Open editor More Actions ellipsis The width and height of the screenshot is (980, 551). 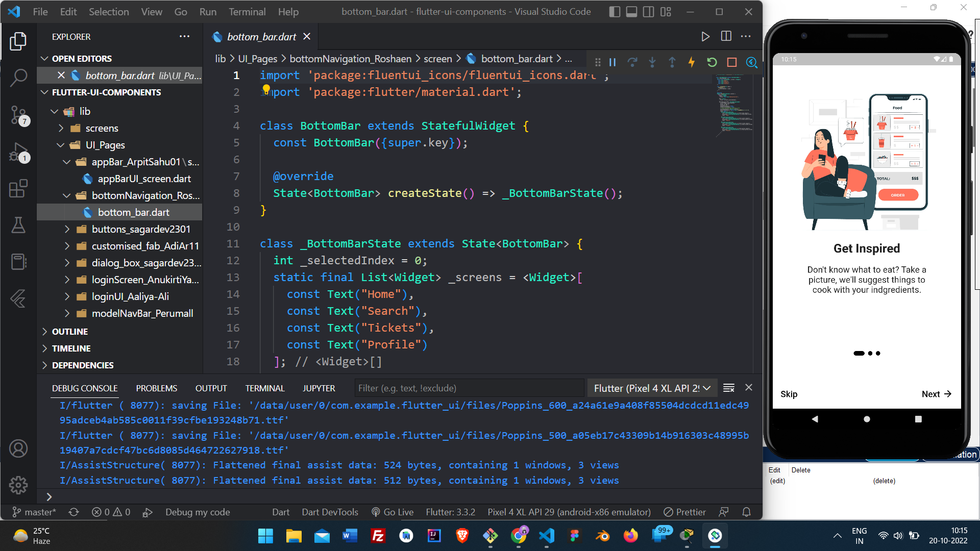pos(746,36)
